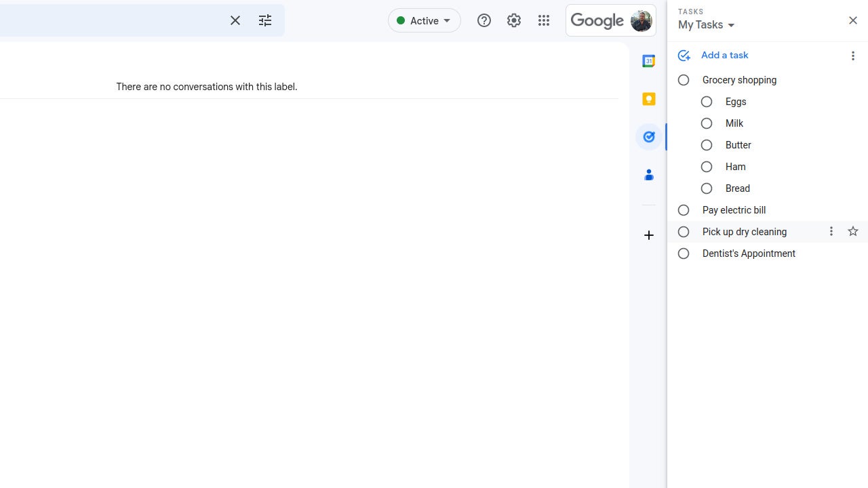This screenshot has width=868, height=488.
Task: Mark Milk subtask complete
Action: tap(707, 123)
